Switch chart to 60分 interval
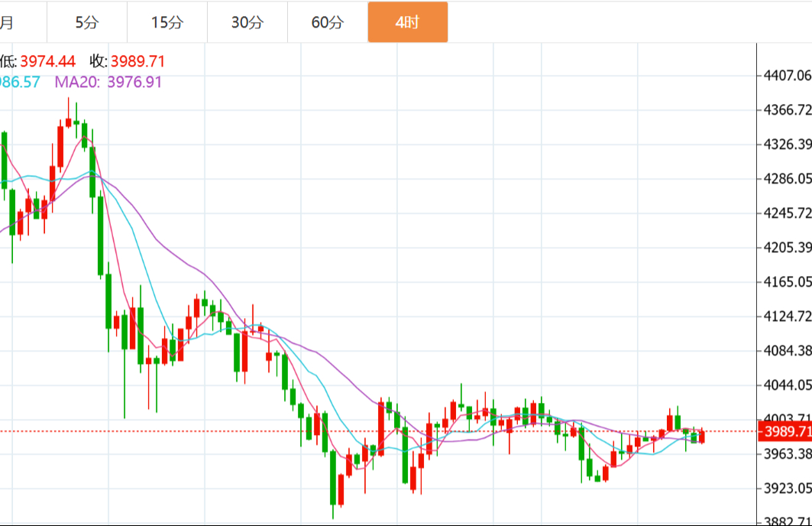 tap(328, 22)
